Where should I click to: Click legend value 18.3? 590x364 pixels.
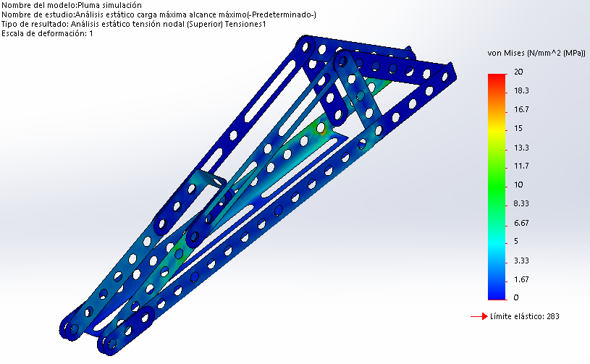(521, 90)
